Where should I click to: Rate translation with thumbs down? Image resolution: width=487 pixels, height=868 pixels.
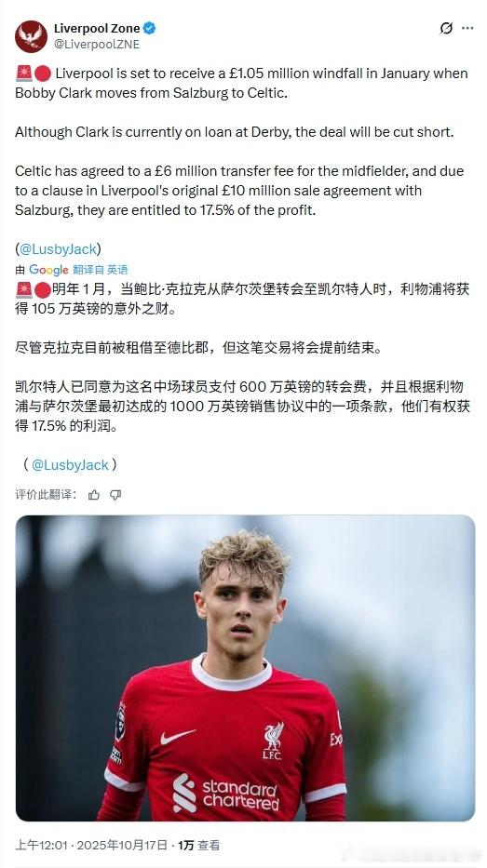(x=115, y=495)
